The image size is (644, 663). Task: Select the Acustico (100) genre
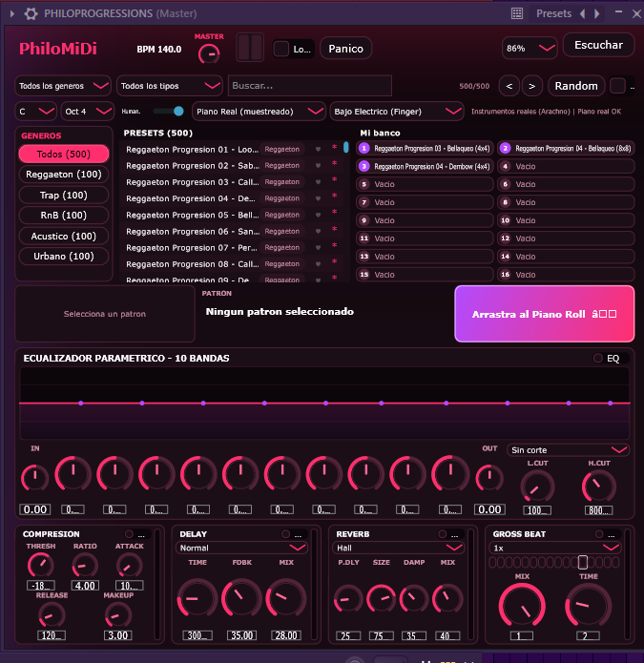63,236
